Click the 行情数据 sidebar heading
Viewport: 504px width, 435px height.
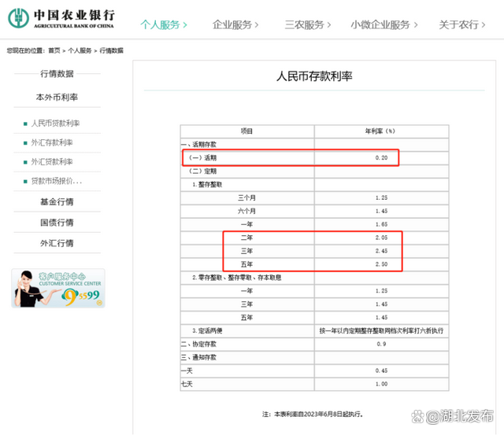point(57,73)
